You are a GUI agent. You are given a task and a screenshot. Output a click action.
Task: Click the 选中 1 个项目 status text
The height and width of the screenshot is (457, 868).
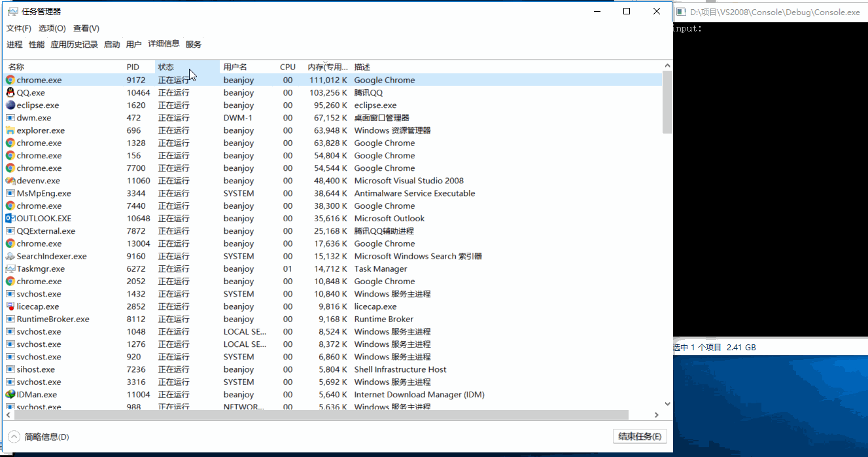coord(697,347)
